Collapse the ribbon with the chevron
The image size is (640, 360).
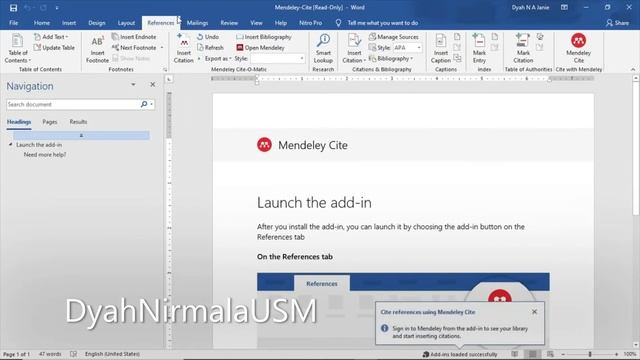(633, 69)
